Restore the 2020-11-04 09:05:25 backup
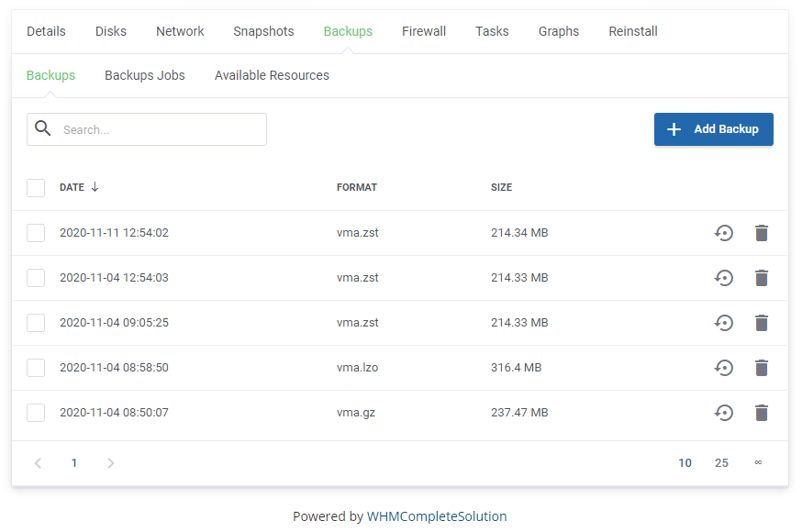The height and width of the screenshot is (532, 802). coord(724,323)
